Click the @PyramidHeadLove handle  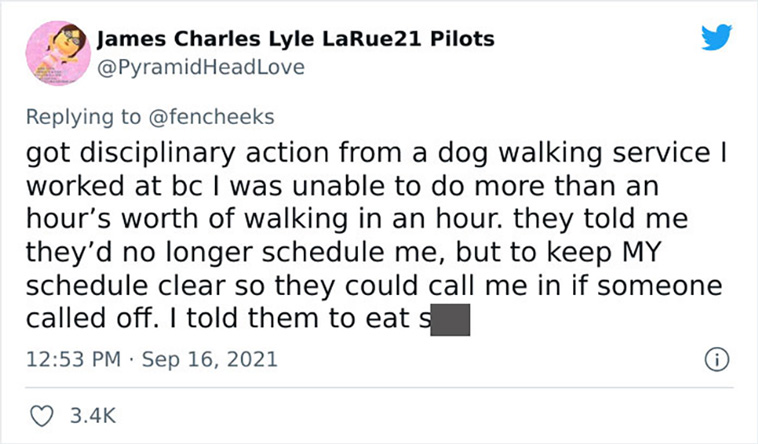(x=201, y=67)
